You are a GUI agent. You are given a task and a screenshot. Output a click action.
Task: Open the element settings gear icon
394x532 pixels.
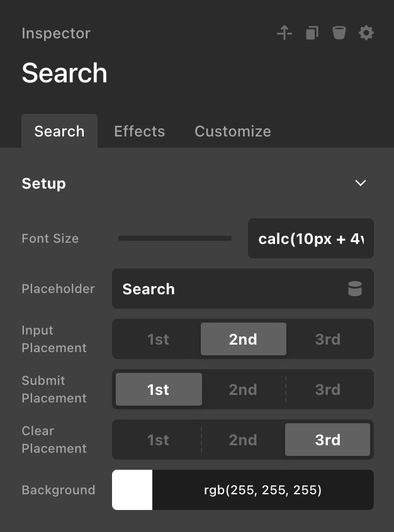(x=366, y=33)
